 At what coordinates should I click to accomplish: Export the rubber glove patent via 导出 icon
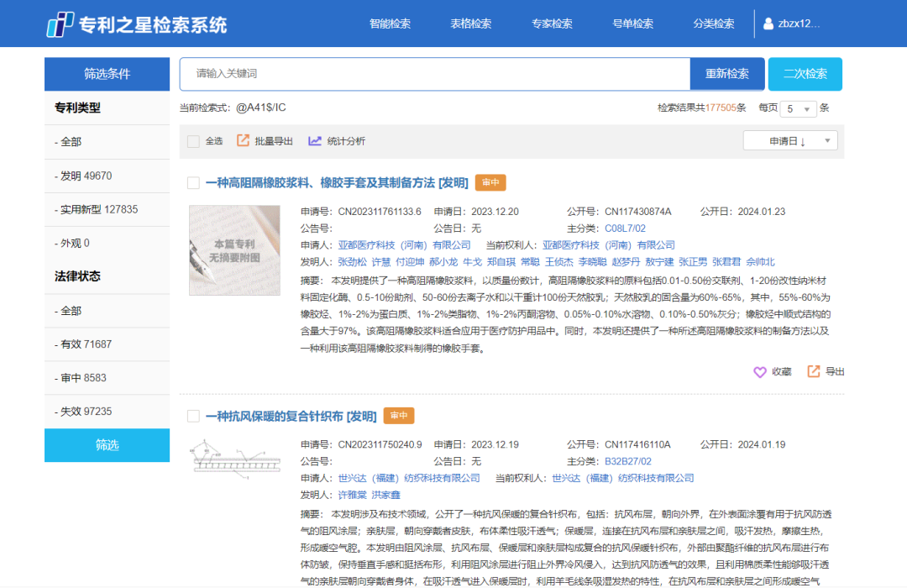[x=814, y=371]
